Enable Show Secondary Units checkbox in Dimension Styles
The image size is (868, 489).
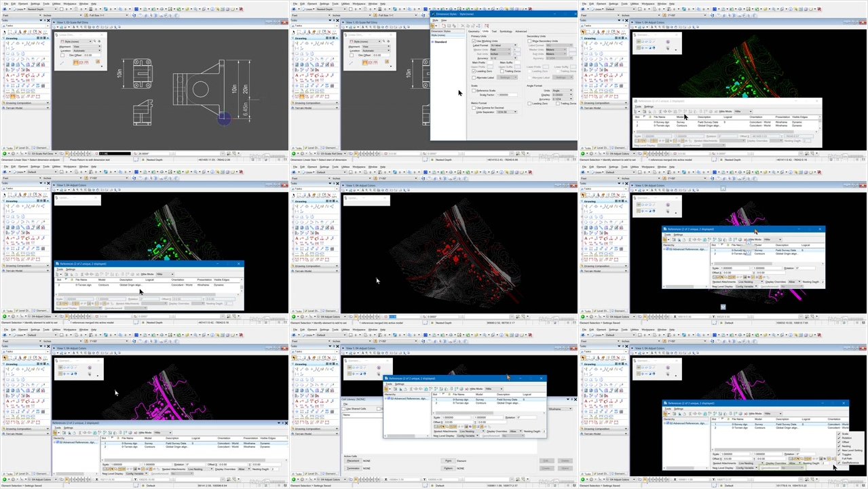point(529,41)
